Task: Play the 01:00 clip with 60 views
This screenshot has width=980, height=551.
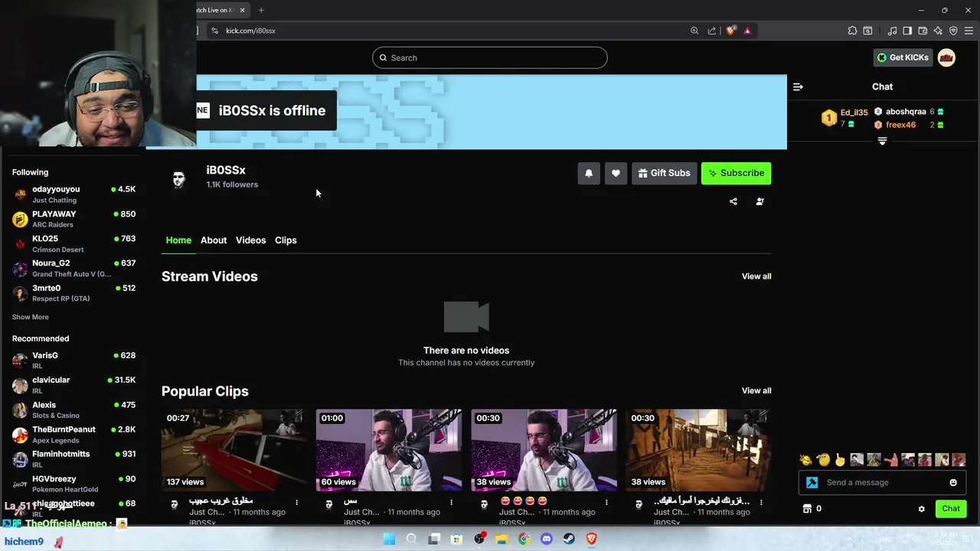Action: (x=389, y=450)
